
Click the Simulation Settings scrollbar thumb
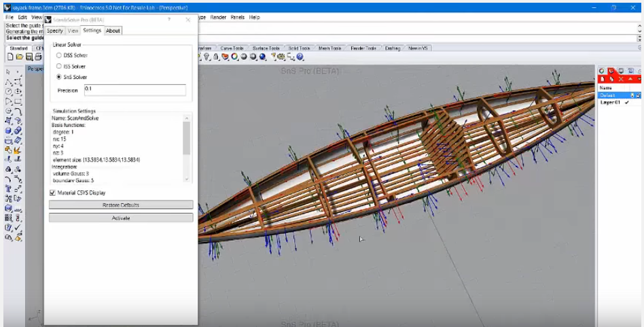pyautogui.click(x=186, y=138)
